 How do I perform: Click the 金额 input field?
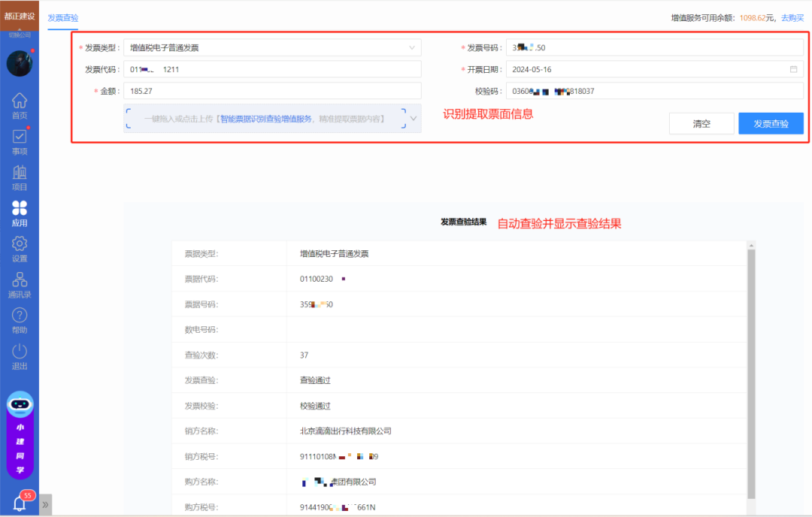pos(272,91)
